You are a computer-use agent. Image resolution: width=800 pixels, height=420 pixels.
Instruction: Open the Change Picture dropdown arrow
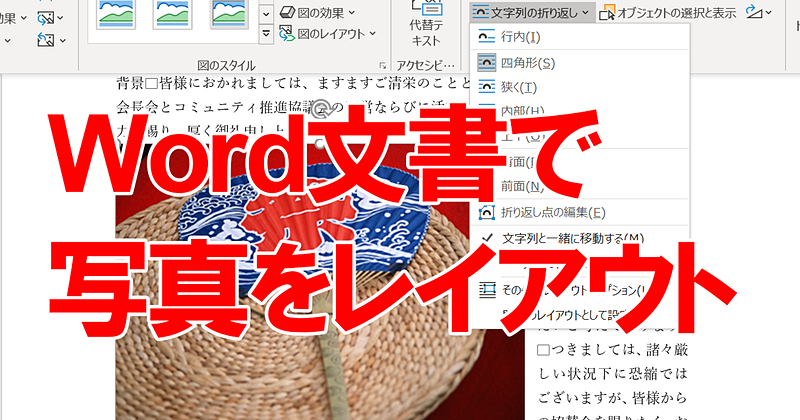[x=61, y=19]
